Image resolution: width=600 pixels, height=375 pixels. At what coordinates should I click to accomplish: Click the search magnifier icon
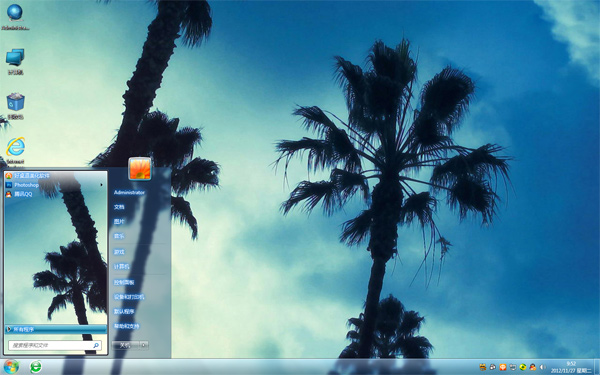point(96,346)
